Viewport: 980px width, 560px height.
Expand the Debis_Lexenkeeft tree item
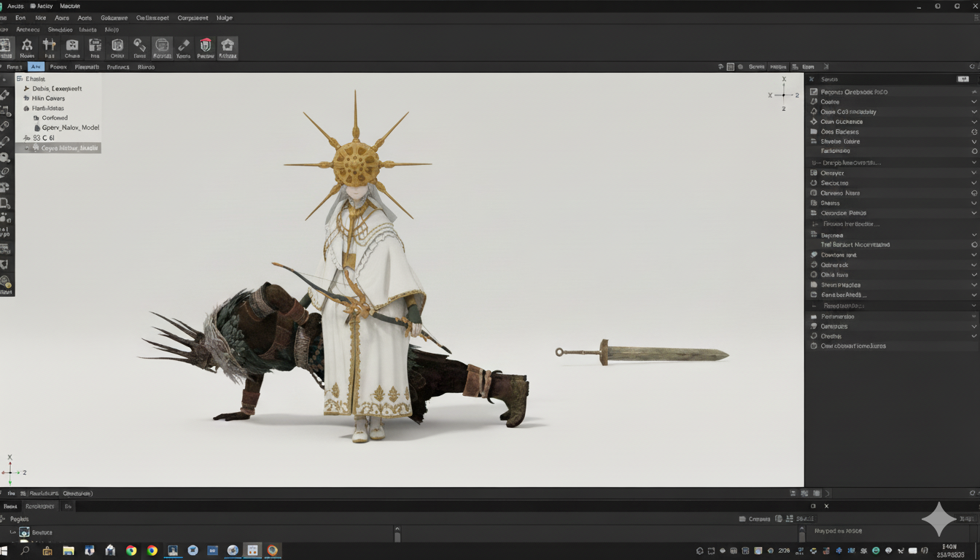pyautogui.click(x=27, y=89)
